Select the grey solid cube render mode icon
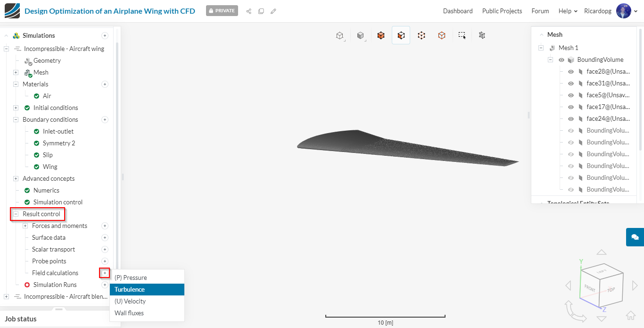This screenshot has width=644, height=328. click(x=360, y=35)
